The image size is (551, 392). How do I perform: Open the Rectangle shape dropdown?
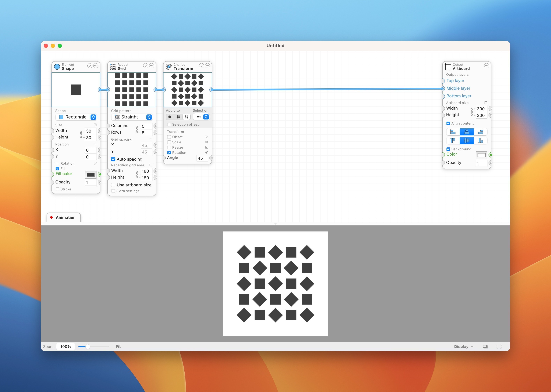(76, 117)
